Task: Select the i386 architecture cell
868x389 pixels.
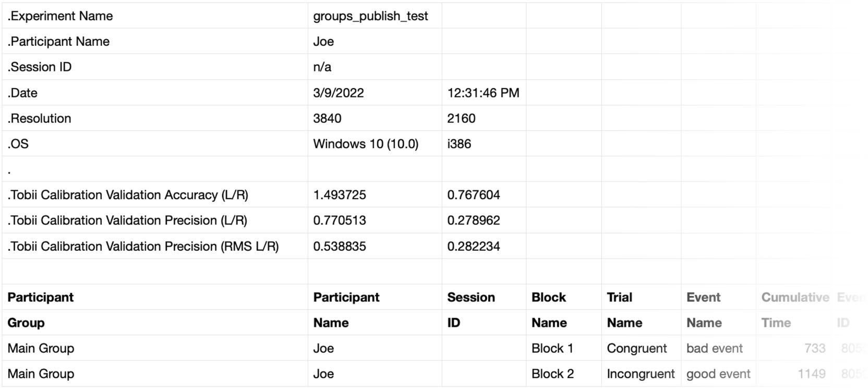Action: point(459,144)
